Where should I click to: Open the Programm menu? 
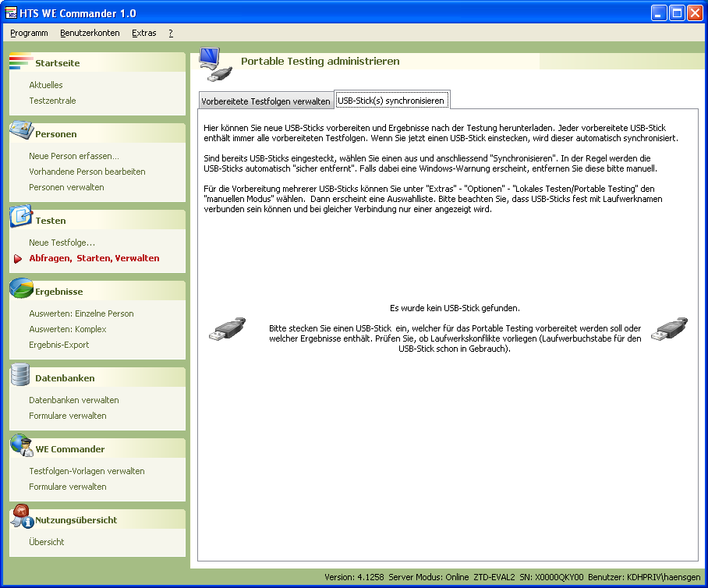coord(29,33)
